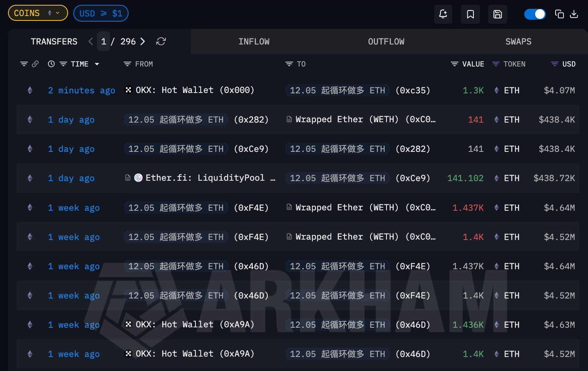This screenshot has height=371, width=588.
Task: Click the bookmark icon
Action: pyautogui.click(x=470, y=14)
